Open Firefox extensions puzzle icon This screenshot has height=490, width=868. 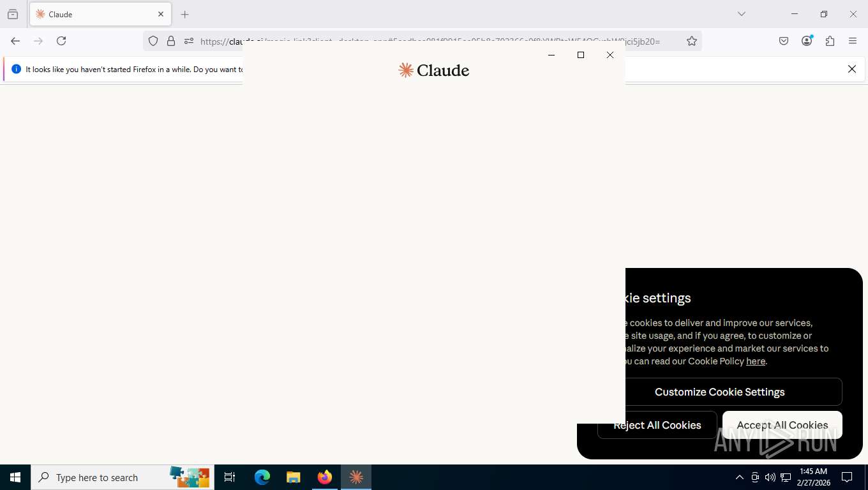(830, 41)
